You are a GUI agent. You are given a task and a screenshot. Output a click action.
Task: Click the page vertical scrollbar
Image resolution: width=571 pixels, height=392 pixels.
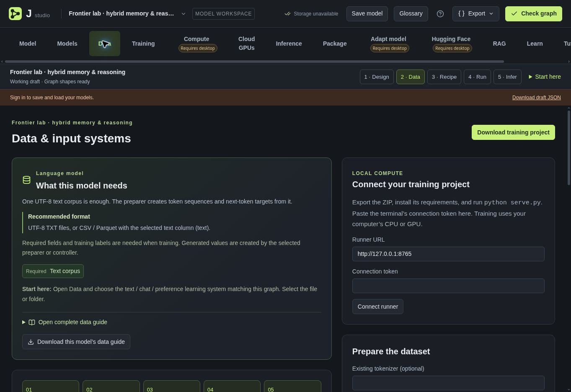click(568, 147)
